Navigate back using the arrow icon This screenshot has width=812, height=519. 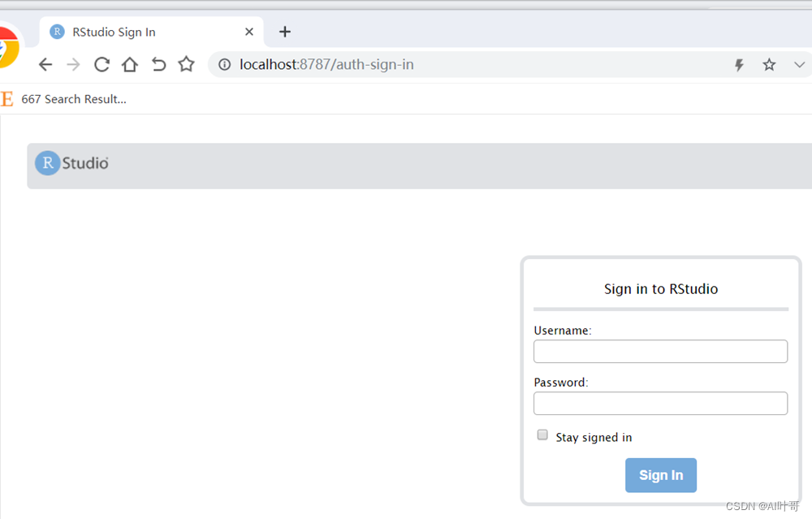[x=45, y=64]
